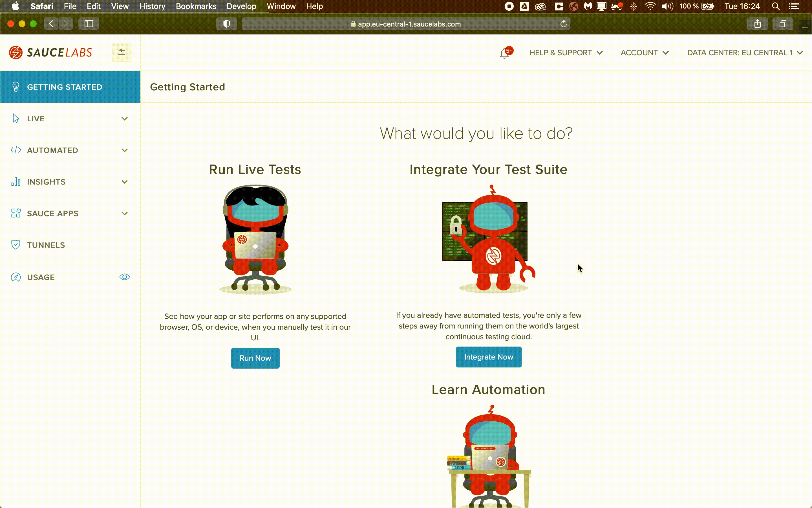Click the Learn Automation robot illustration
This screenshot has width=812, height=508.
tap(489, 456)
